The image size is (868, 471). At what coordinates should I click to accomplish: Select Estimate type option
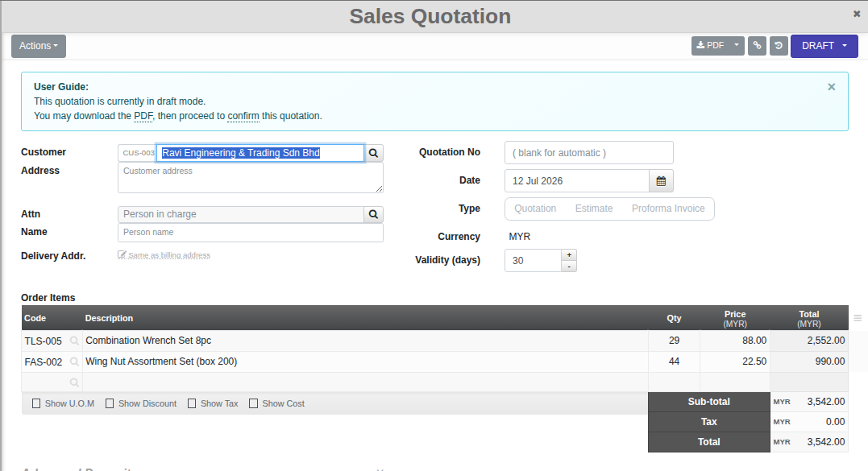coord(593,209)
